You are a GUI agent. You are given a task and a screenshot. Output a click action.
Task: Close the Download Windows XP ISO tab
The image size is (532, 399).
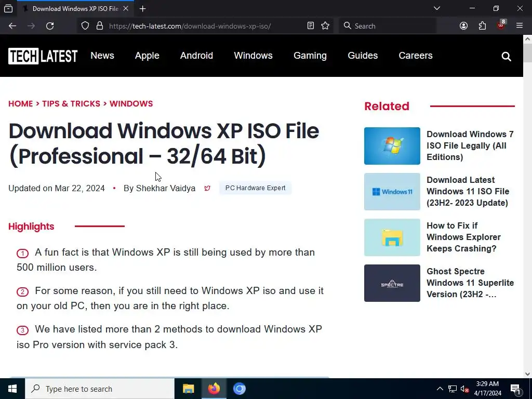point(126,8)
